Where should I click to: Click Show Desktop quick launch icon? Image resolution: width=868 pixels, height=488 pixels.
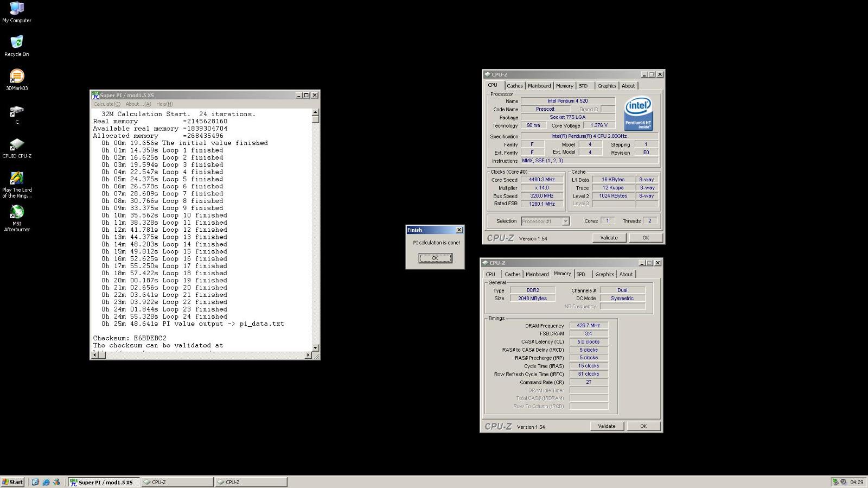[x=35, y=482]
